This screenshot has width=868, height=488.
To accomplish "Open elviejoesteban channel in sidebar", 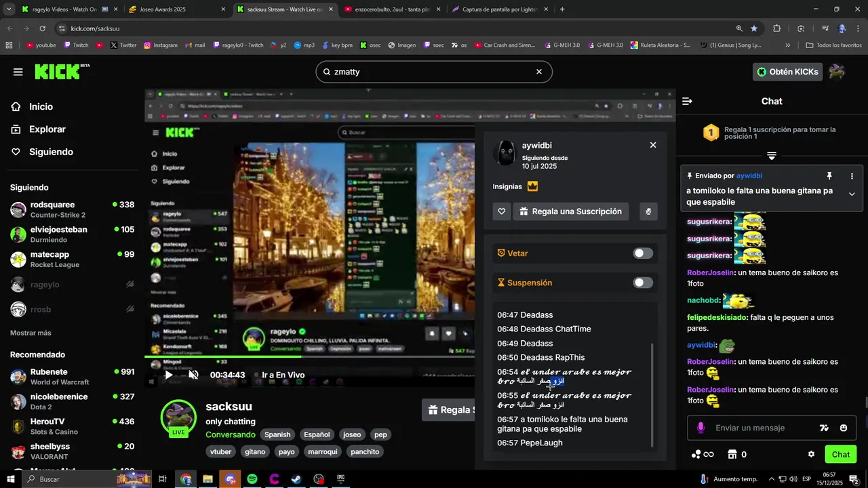I will click(x=72, y=235).
